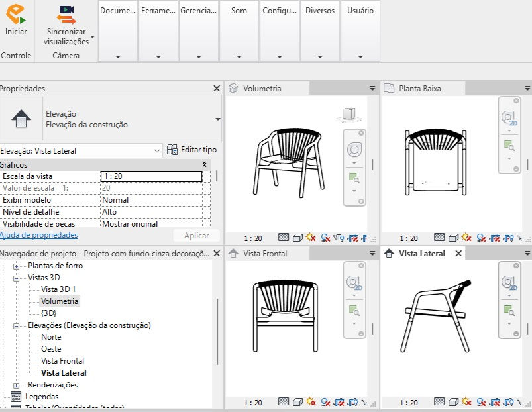Viewport: 532px width, 412px height.
Task: Click the Nível de detalhe Alto value
Action: coord(151,211)
